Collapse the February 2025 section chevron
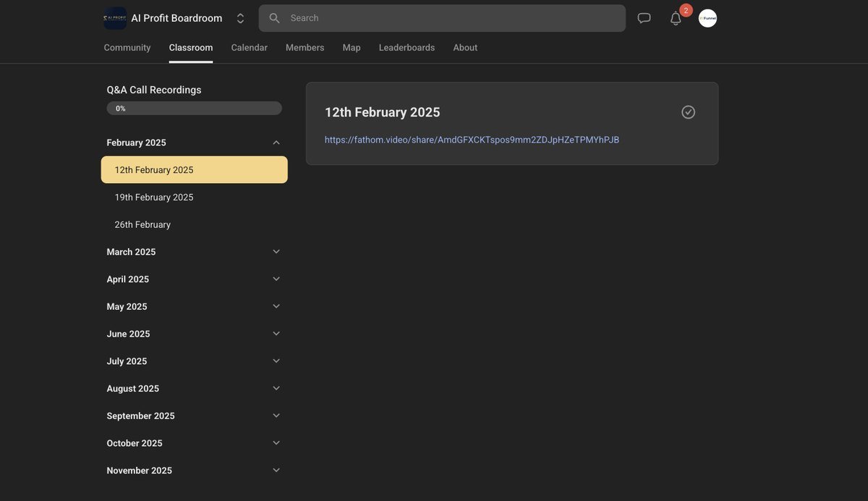The height and width of the screenshot is (501, 868). (276, 143)
